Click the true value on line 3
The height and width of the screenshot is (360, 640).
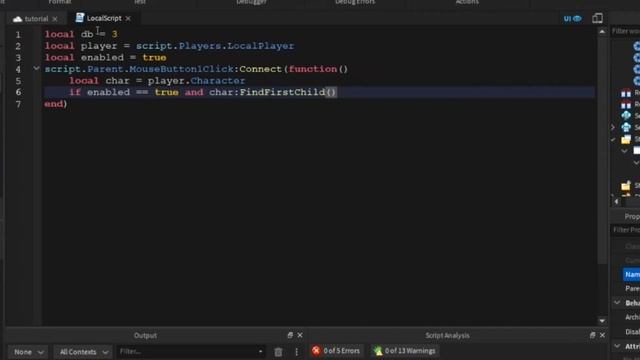tap(154, 58)
